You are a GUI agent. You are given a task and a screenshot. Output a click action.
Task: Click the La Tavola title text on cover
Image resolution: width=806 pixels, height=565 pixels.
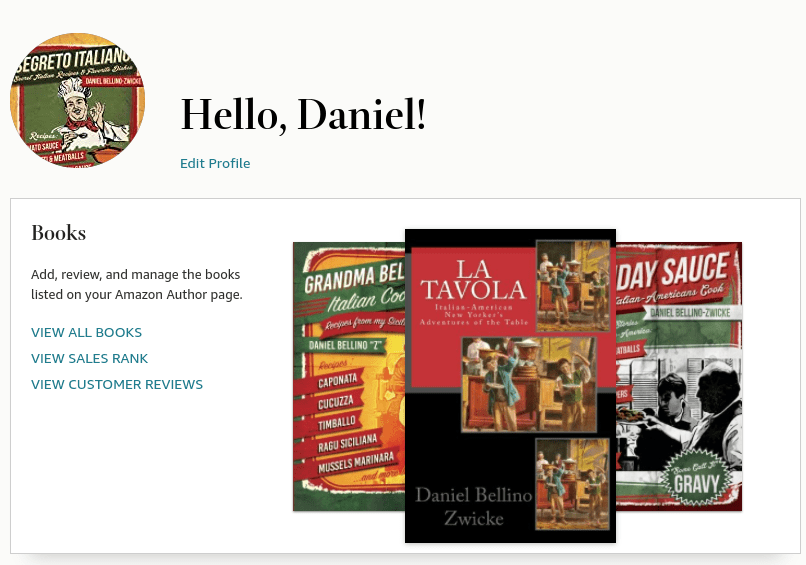tap(473, 280)
